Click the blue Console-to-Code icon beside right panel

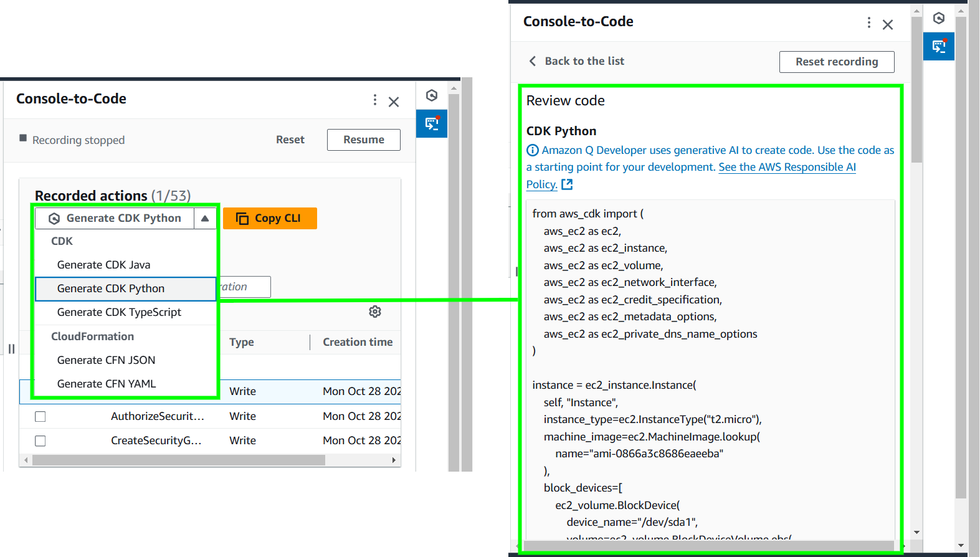[x=939, y=46]
